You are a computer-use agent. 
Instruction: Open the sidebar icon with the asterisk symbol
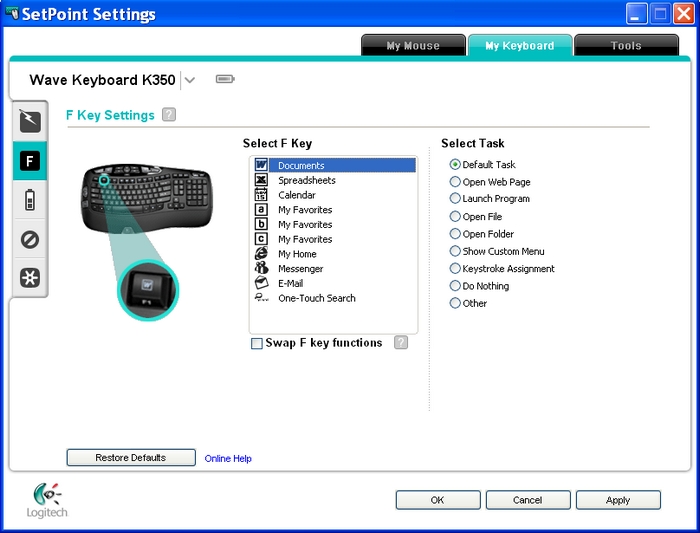click(x=30, y=278)
